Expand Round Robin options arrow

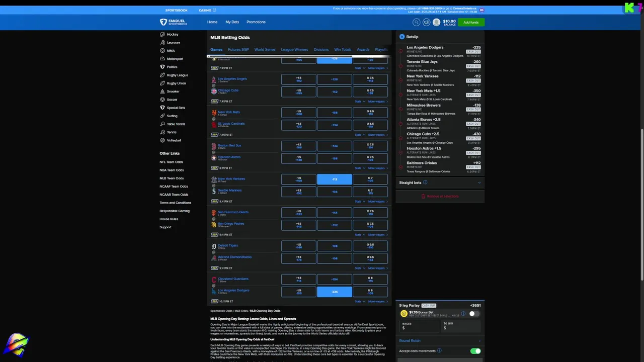click(x=479, y=341)
